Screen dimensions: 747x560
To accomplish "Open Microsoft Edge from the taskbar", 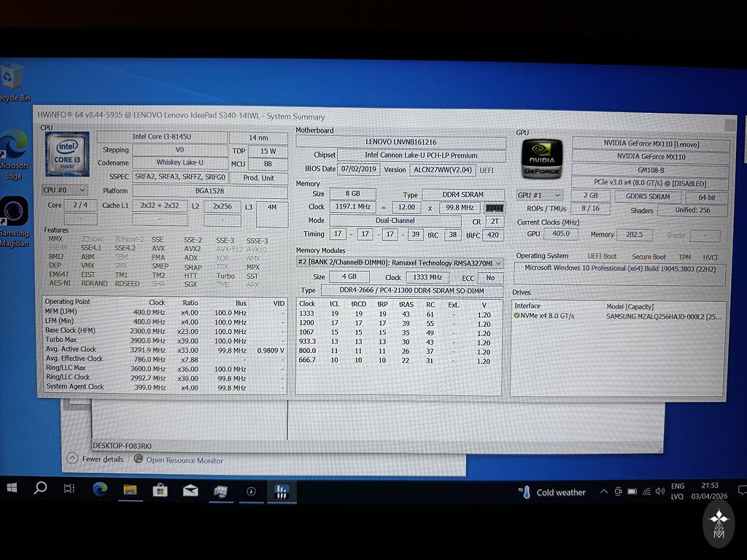I will pyautogui.click(x=100, y=490).
